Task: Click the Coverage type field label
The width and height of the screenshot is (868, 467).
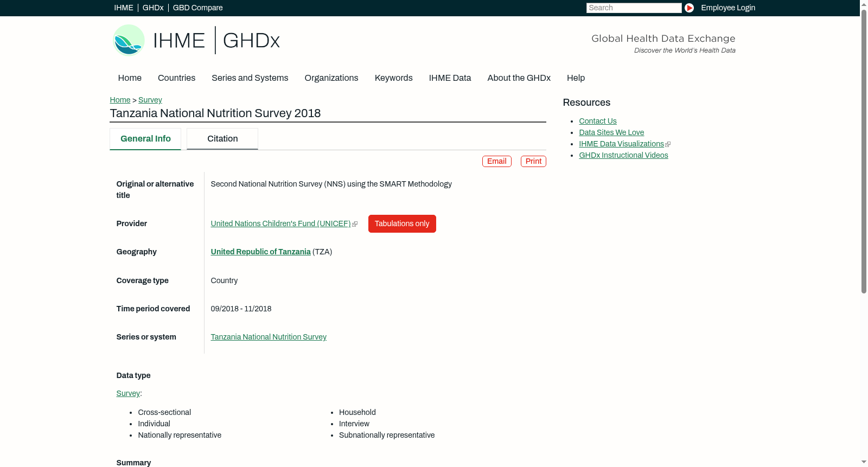Action: coord(142,280)
